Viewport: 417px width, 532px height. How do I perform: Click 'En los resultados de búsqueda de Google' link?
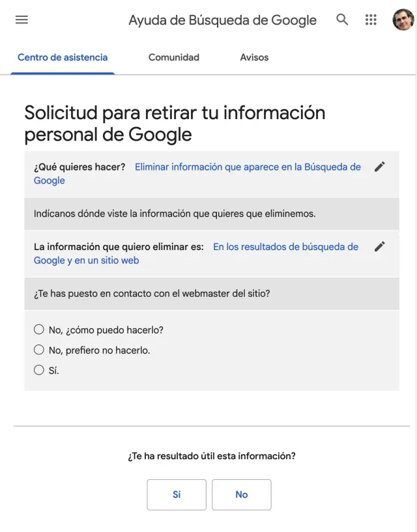tap(285, 247)
